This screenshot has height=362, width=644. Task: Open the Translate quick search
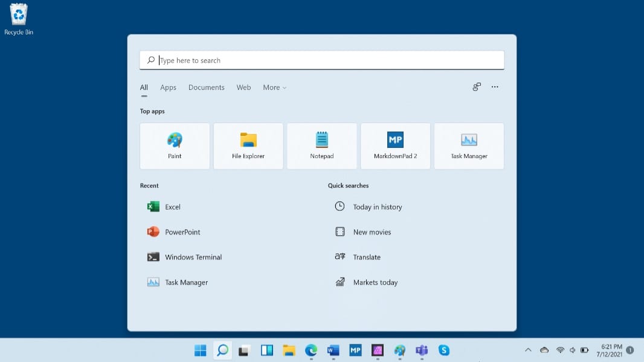point(367,257)
